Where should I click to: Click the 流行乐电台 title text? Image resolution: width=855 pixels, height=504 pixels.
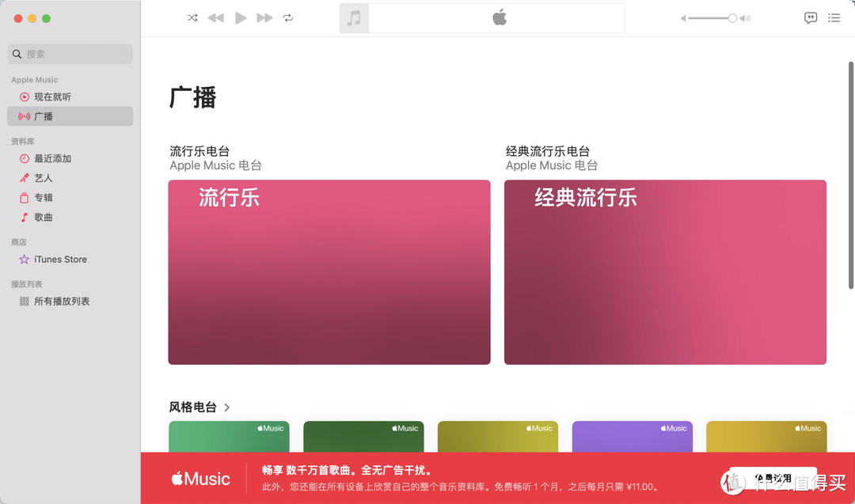(x=199, y=151)
